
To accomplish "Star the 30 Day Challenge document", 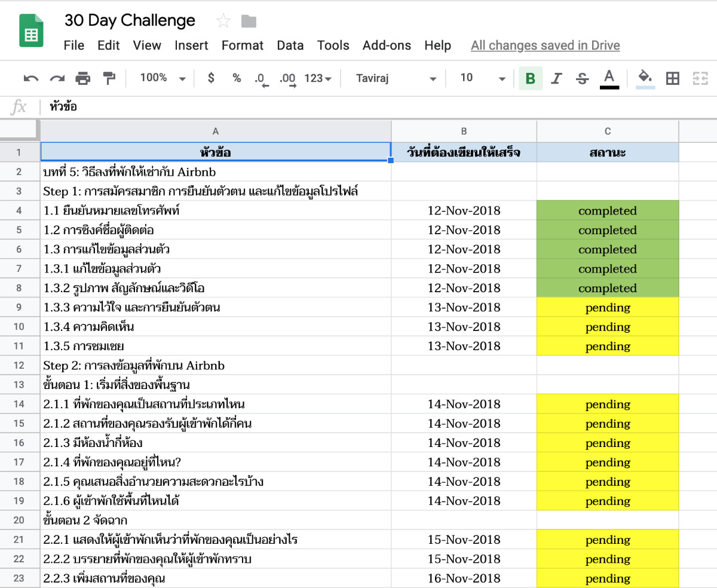I will tap(223, 22).
